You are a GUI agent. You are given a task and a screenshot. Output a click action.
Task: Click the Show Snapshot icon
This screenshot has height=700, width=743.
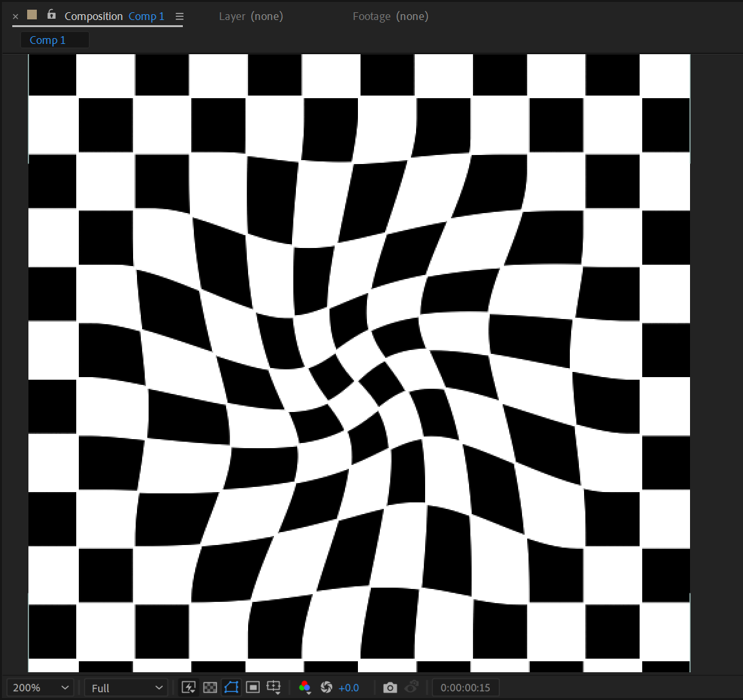coord(412,686)
